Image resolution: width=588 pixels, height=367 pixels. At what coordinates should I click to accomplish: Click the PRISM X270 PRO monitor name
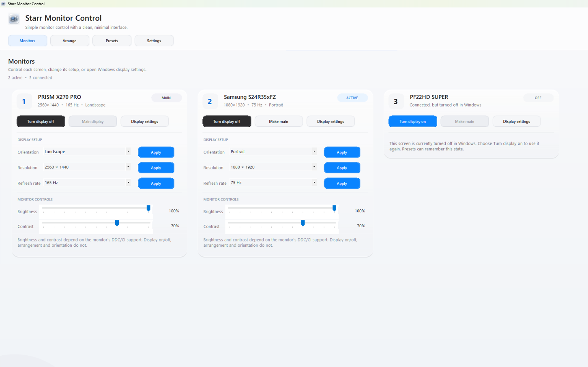click(x=60, y=97)
